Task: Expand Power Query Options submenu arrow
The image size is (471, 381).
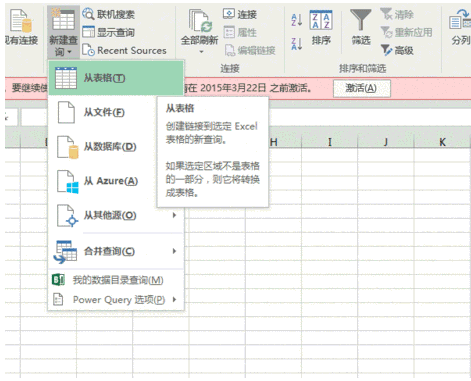Action: point(174,299)
